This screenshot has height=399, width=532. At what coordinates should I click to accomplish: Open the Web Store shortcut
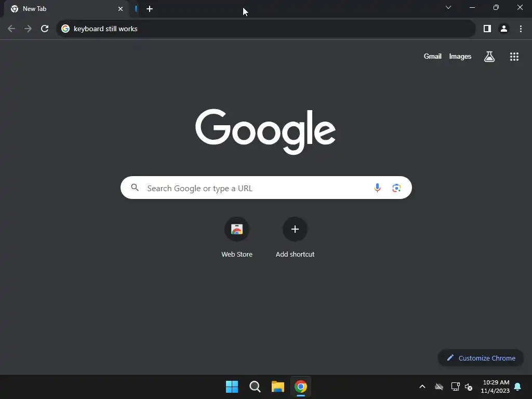[x=237, y=237]
